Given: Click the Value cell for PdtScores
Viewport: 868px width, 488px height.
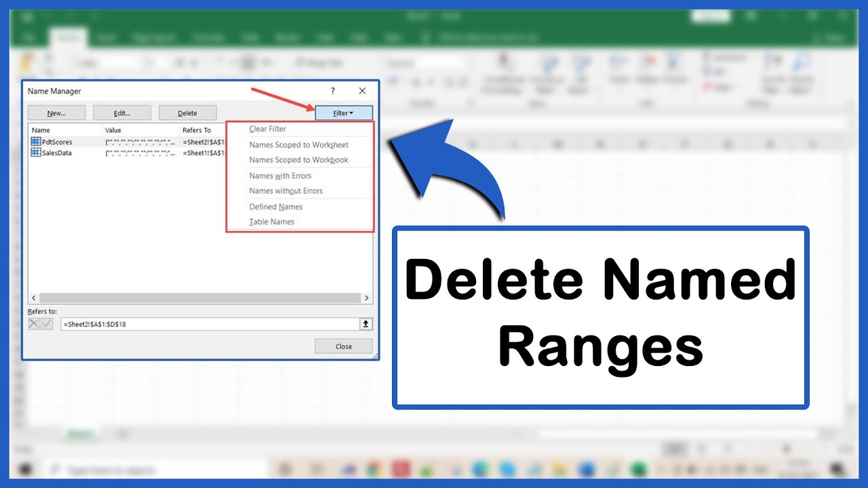Looking at the screenshot, I should coord(140,142).
